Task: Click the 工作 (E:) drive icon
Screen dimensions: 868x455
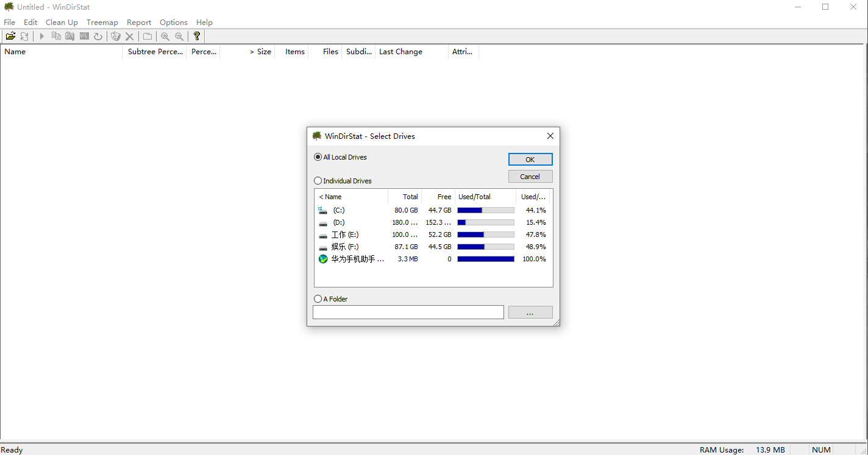Action: click(x=323, y=235)
